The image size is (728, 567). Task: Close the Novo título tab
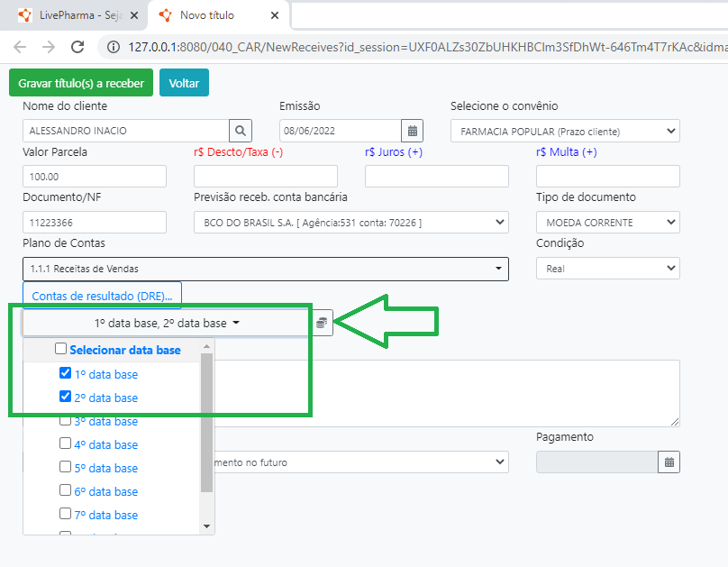click(x=275, y=15)
